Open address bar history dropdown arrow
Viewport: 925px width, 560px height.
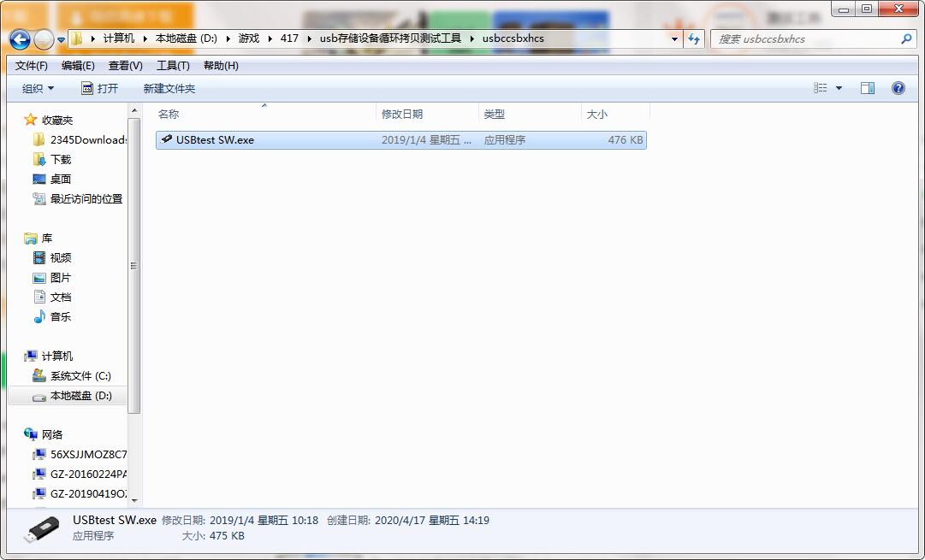[674, 39]
